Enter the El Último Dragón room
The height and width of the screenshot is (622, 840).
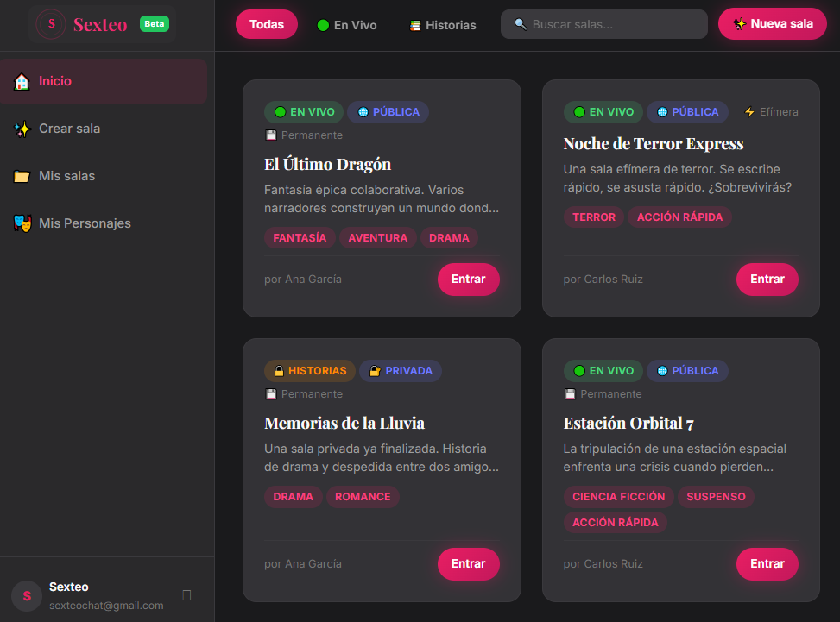click(468, 280)
